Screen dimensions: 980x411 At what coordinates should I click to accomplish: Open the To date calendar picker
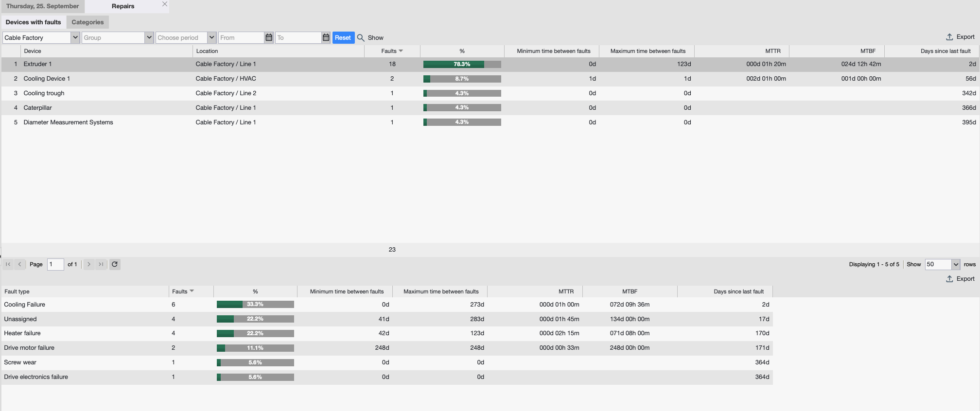tap(326, 38)
